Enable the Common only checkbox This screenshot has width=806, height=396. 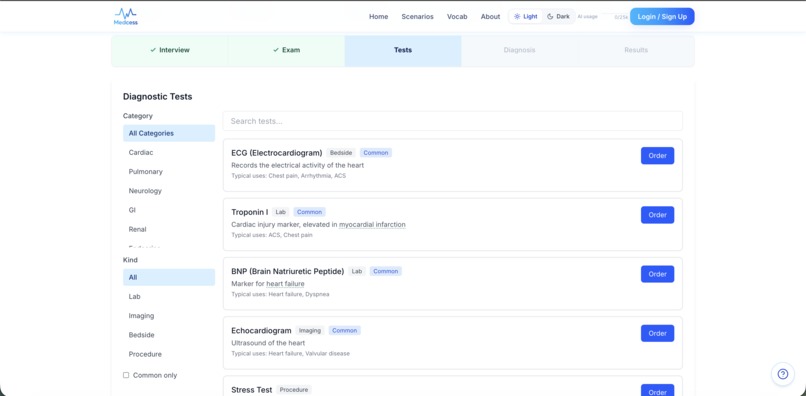click(x=126, y=375)
